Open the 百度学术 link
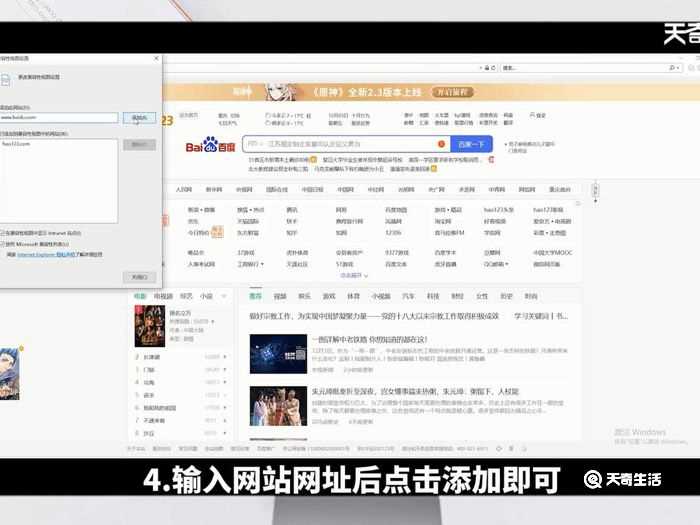 click(x=445, y=253)
